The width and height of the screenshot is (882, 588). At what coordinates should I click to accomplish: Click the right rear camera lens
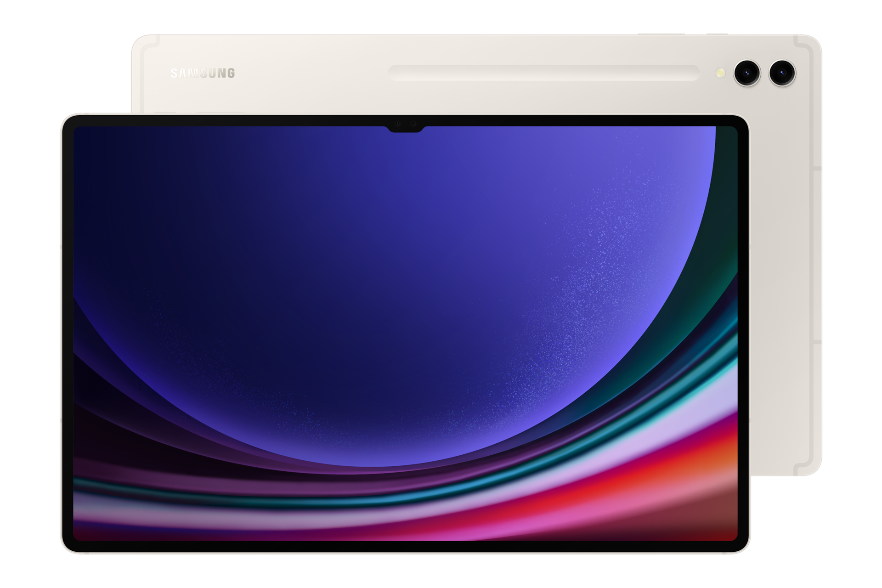coord(782,72)
